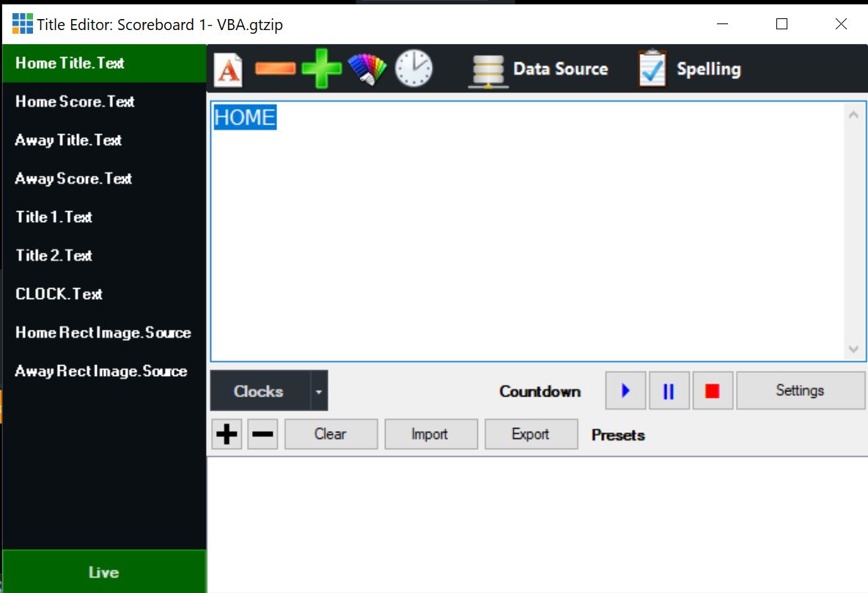Viewport: 868px width, 593px height.
Task: Click the Import presets button
Action: point(430,435)
